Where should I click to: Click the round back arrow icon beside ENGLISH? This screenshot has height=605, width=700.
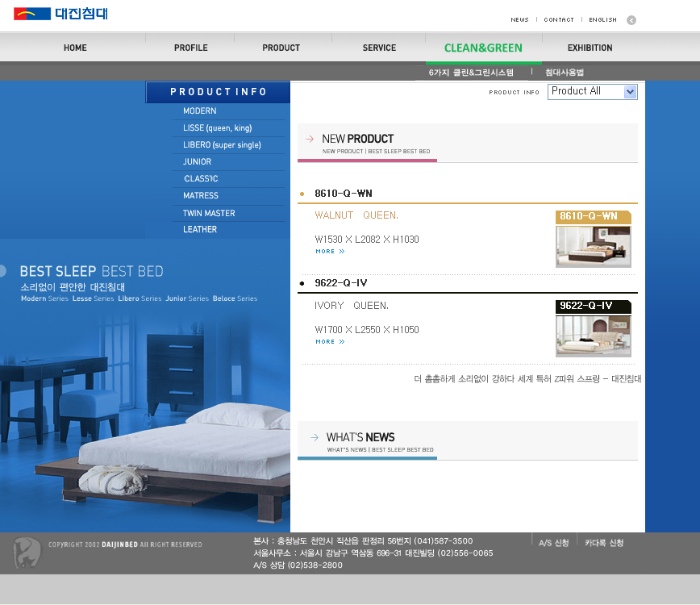click(631, 20)
